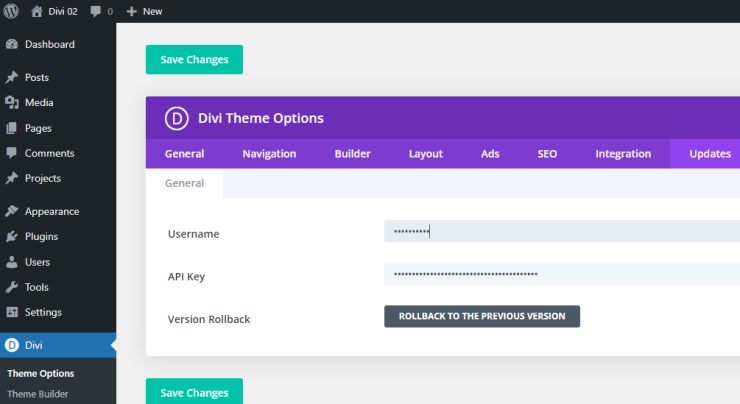
Task: Focus the API Key input field
Action: (562, 274)
